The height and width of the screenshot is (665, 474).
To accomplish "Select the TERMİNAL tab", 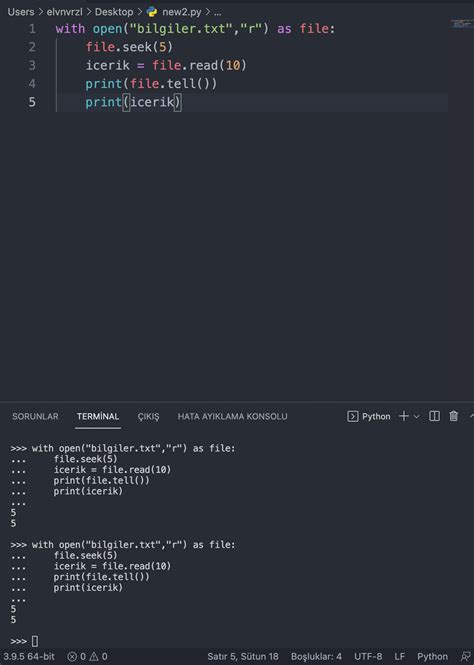I will click(98, 416).
